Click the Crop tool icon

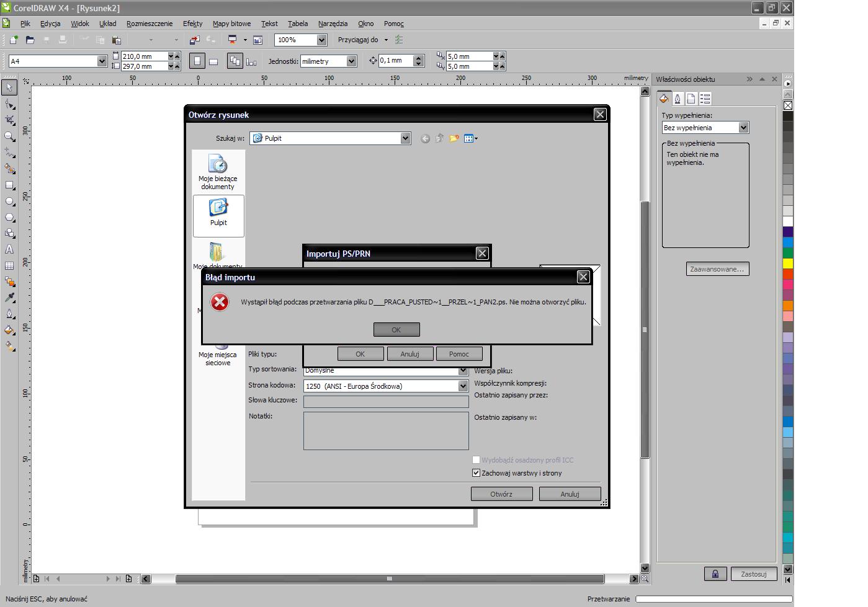click(x=9, y=120)
